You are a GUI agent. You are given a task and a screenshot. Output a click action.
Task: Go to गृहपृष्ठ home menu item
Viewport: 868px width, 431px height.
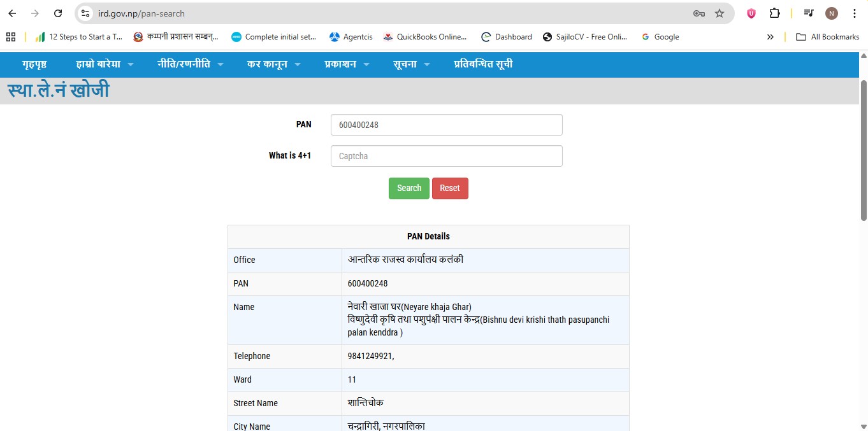34,64
